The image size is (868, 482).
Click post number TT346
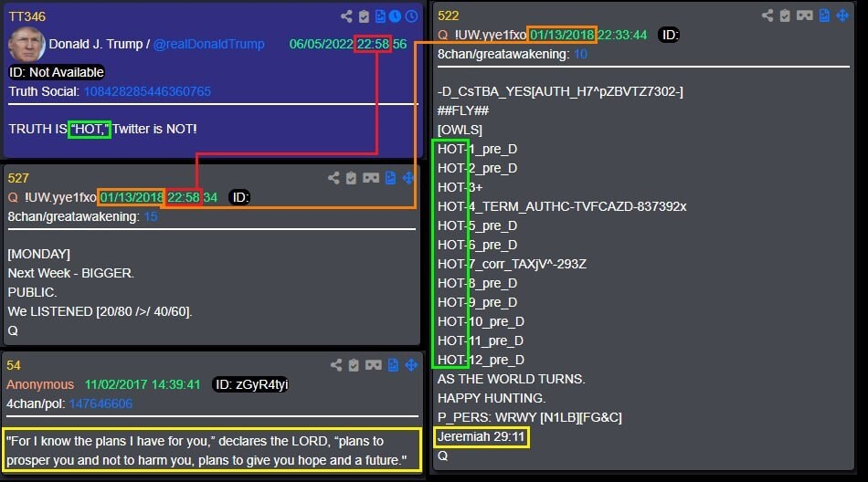[26, 16]
